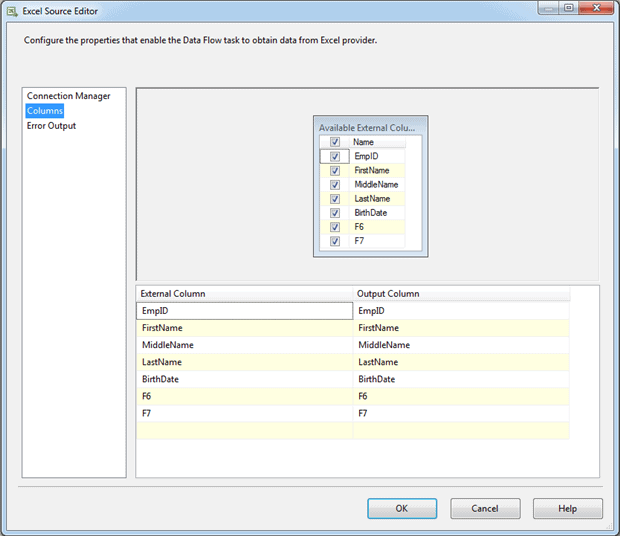
Task: Select LastName in External Column list
Action: tap(244, 362)
